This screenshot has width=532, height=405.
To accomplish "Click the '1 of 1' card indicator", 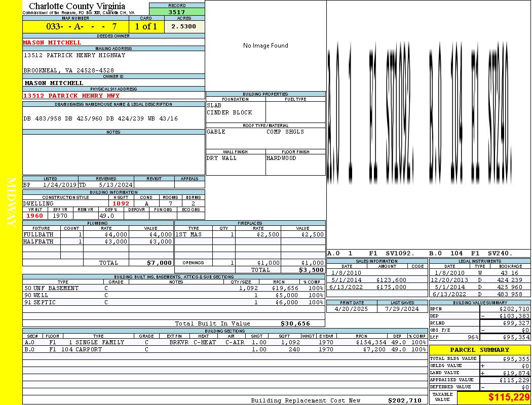I will (x=146, y=26).
